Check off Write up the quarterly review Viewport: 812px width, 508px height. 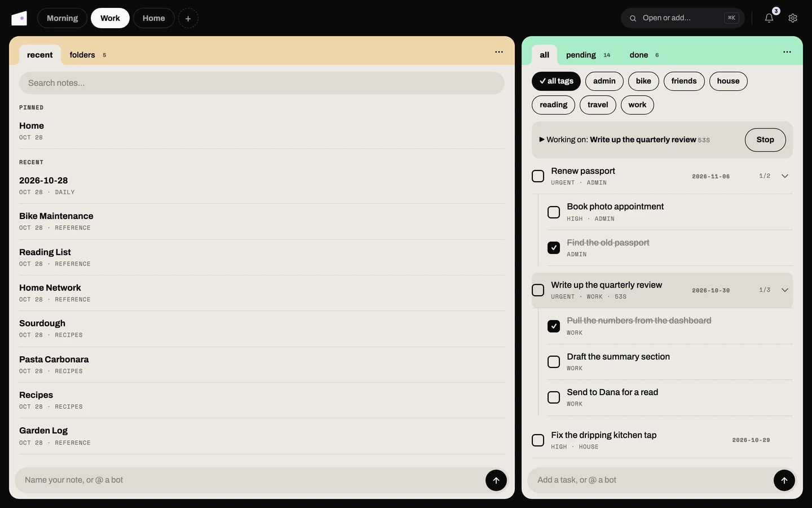click(538, 290)
